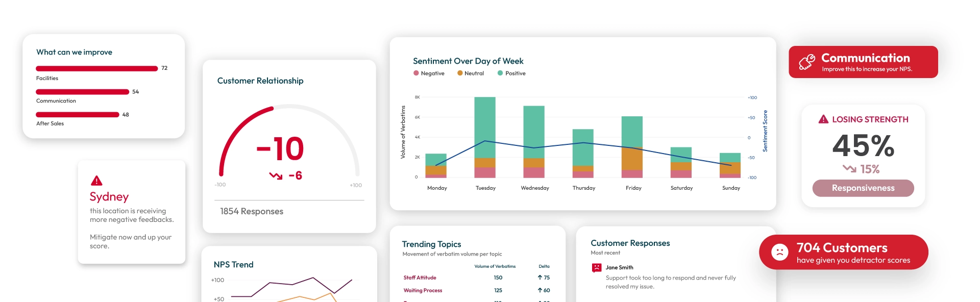This screenshot has height=302, width=980.
Task: Click the purple line in NPS Trend chart
Action: tap(291, 287)
